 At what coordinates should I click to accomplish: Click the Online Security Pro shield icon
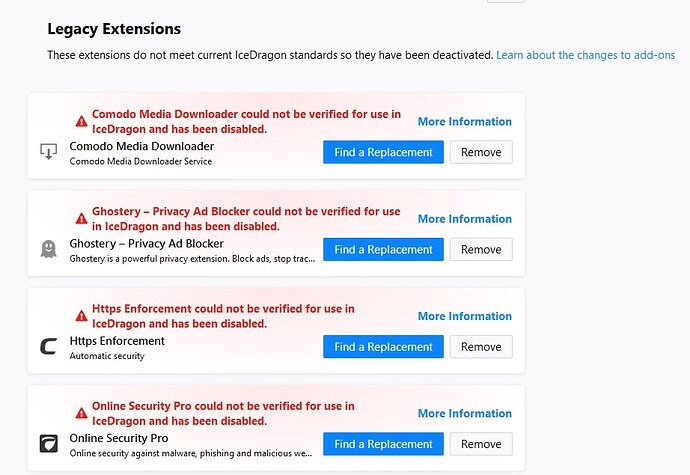tap(48, 444)
